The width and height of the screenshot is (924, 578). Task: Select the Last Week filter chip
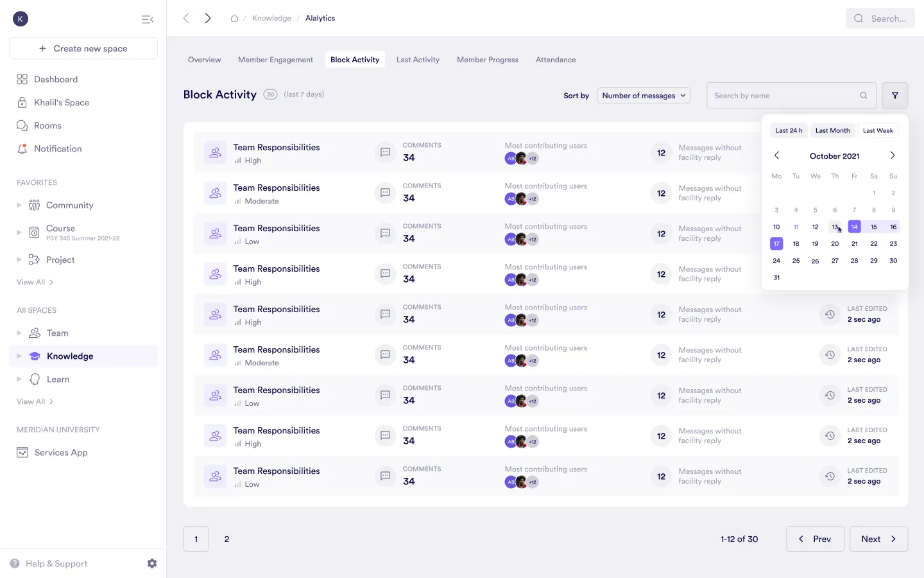(878, 130)
